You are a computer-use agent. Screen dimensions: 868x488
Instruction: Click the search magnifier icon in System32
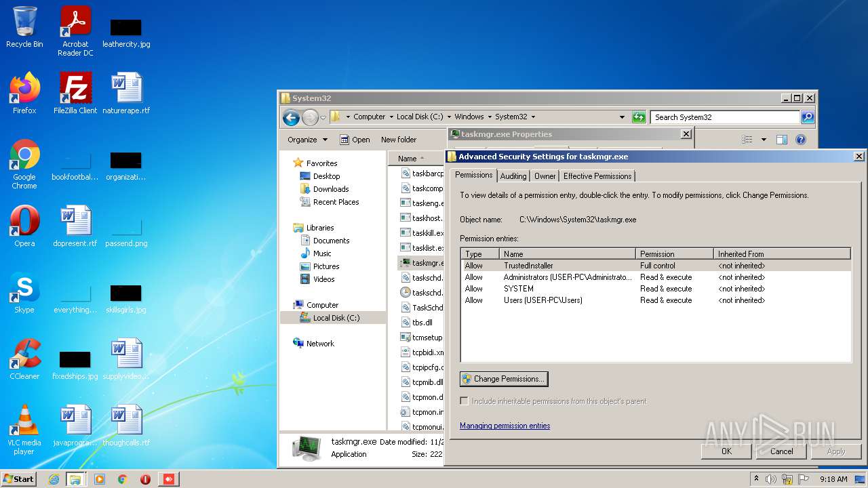(807, 117)
